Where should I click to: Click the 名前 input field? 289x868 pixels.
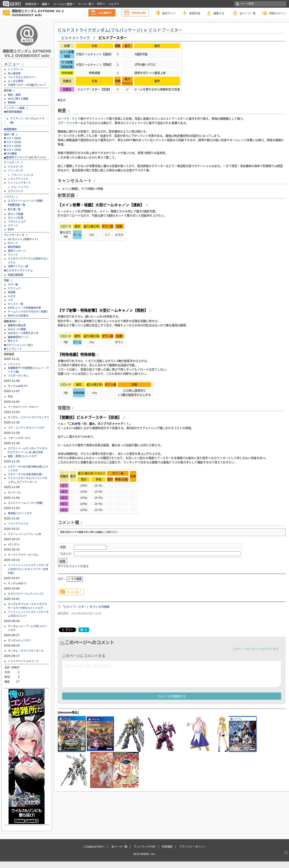(x=90, y=547)
